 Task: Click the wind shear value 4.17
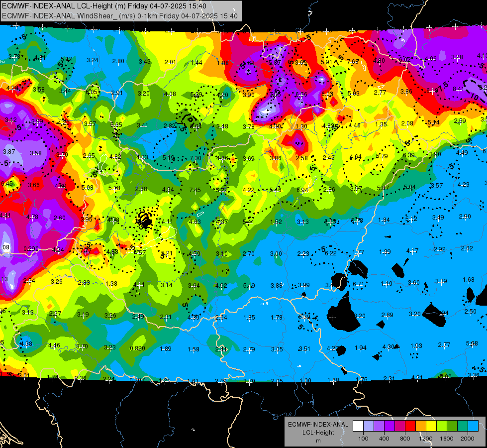click(412, 250)
